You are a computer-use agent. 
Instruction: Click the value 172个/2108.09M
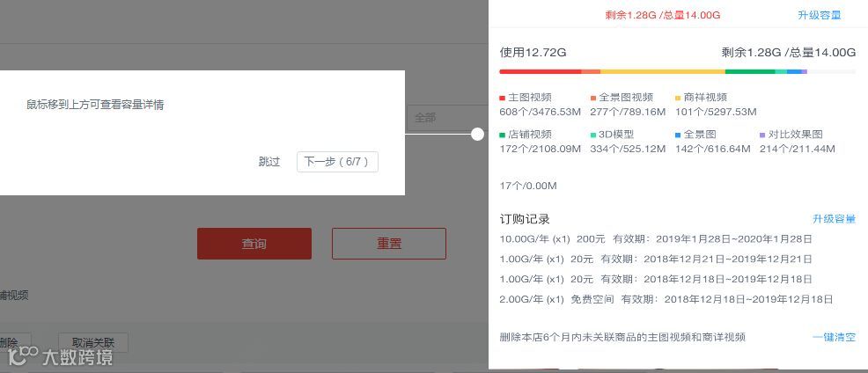coord(541,149)
